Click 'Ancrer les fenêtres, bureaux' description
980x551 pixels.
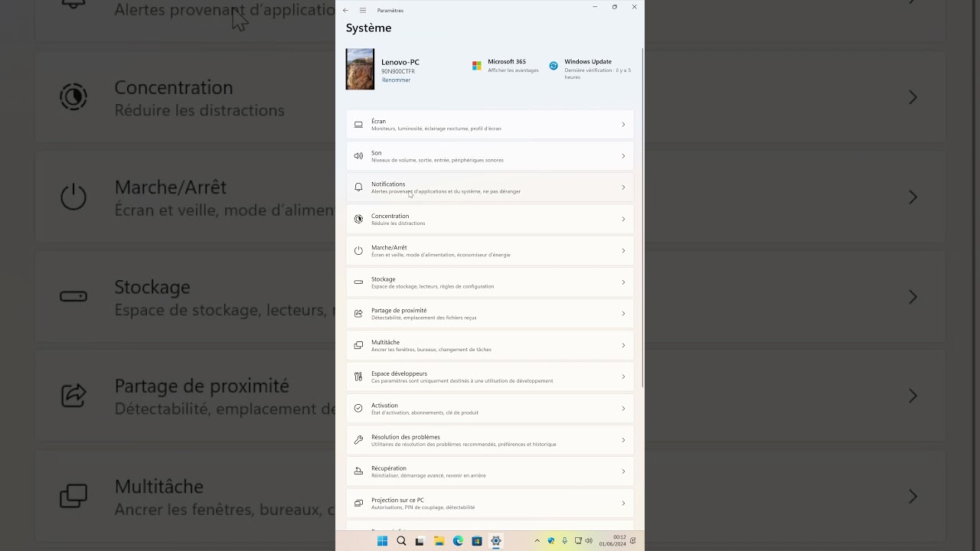click(431, 350)
